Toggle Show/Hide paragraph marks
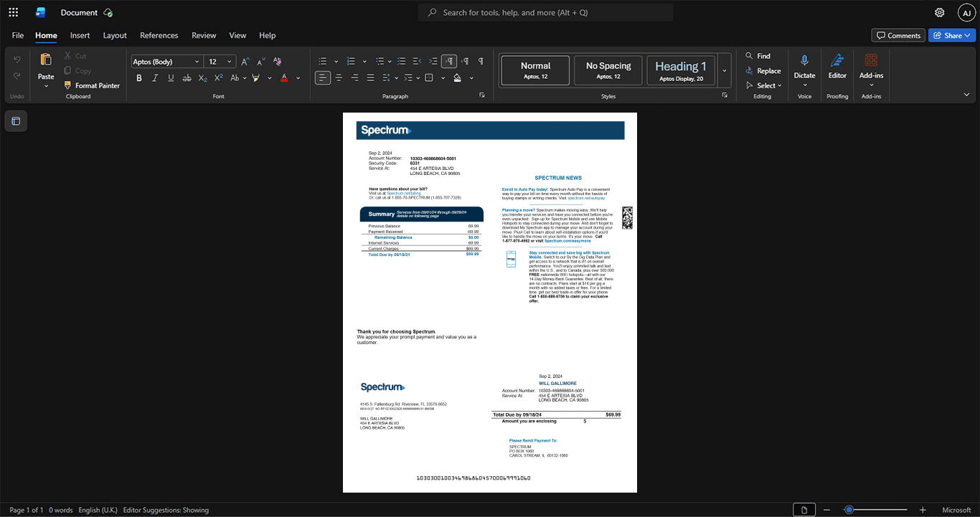This screenshot has height=517, width=980. [481, 62]
